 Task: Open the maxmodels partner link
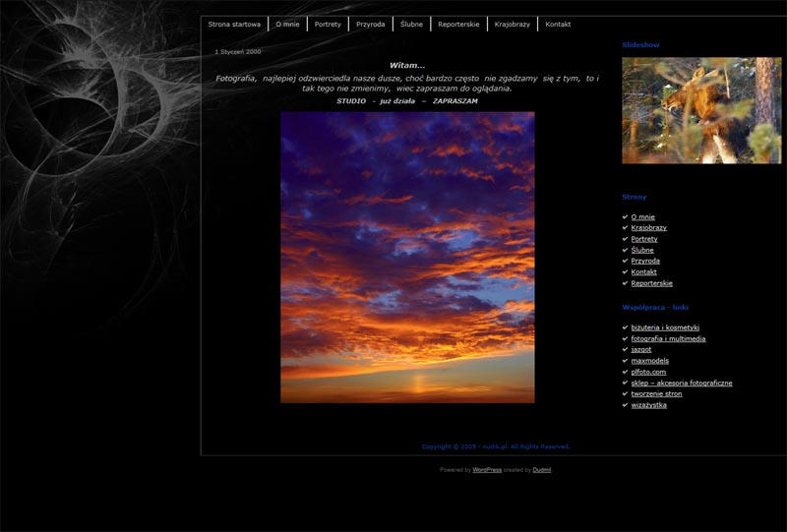pyautogui.click(x=649, y=361)
